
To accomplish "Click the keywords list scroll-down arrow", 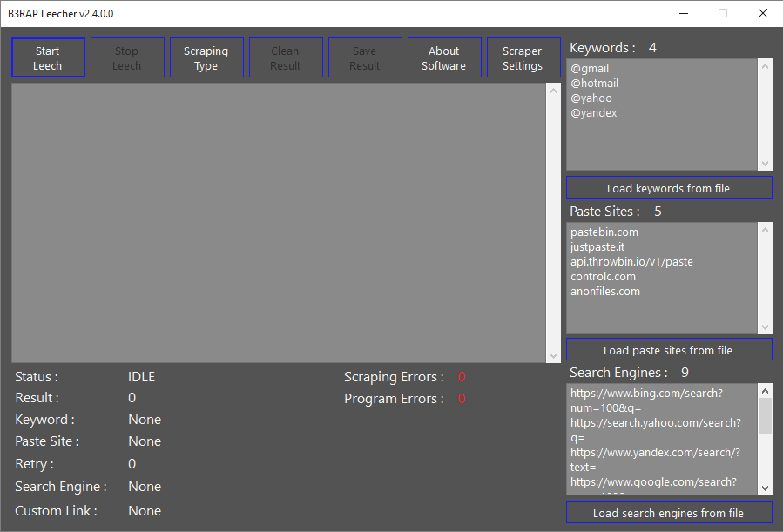I will 765,165.
